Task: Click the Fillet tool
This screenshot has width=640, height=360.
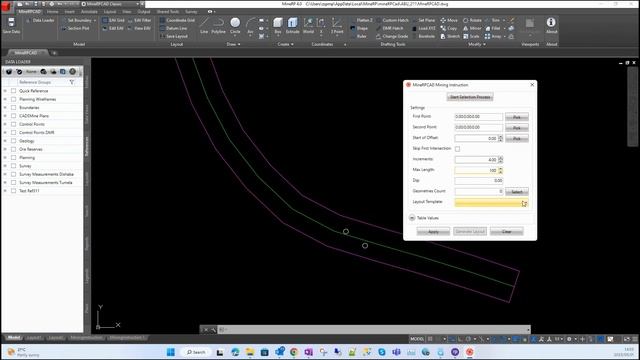Action: click(x=493, y=29)
